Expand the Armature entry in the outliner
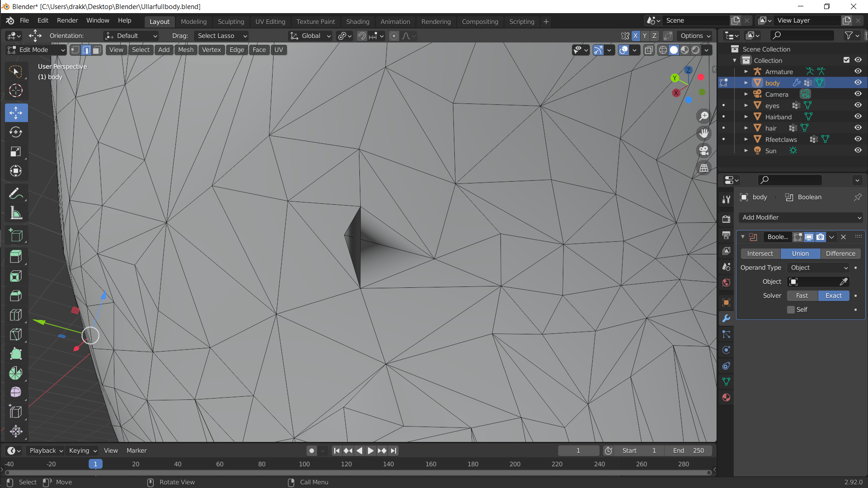868x488 pixels. 746,71
